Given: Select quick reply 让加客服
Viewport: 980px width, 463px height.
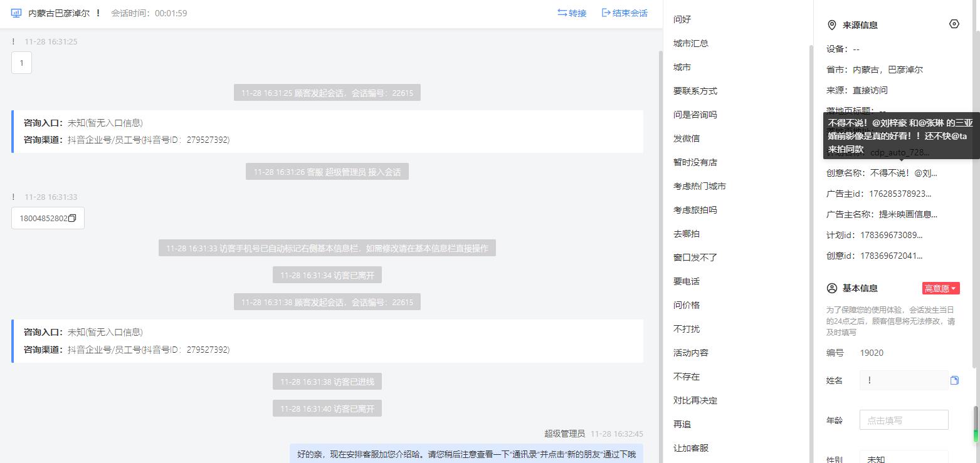Looking at the screenshot, I should 691,448.
